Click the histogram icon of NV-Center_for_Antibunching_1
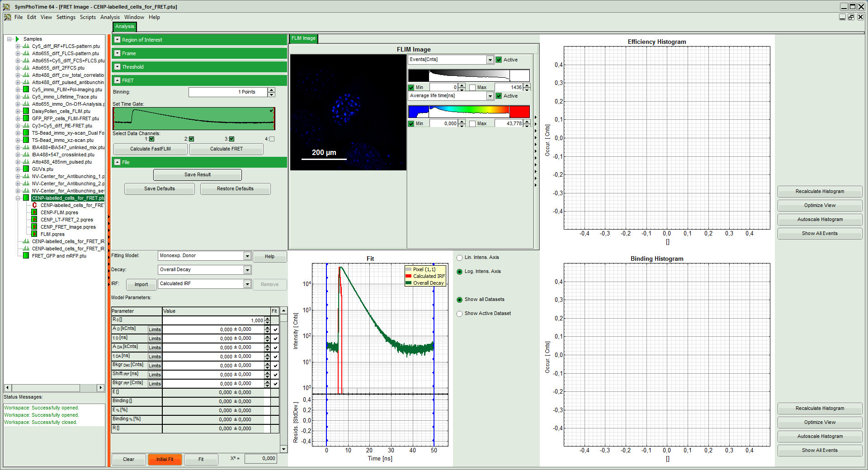 pos(26,176)
